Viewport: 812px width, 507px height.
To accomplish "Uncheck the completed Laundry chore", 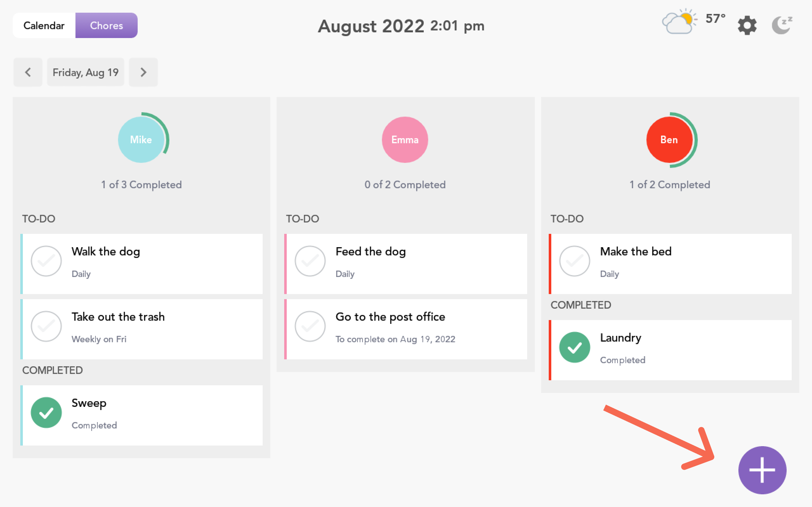I will tap(574, 347).
